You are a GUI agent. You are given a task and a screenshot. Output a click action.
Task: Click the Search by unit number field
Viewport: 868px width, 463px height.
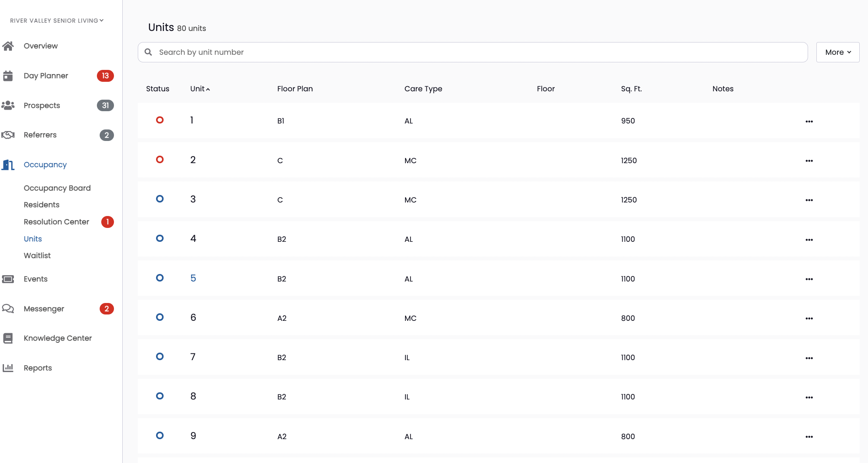coord(473,52)
